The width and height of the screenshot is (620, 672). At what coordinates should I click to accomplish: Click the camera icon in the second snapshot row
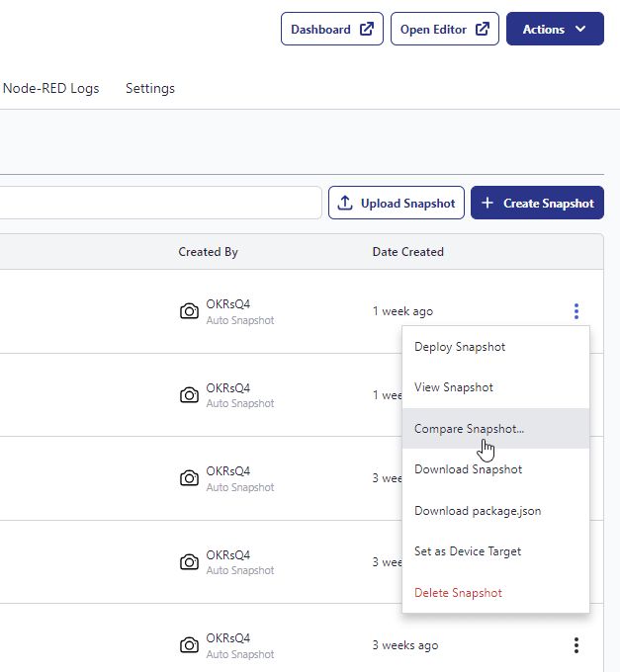point(189,395)
